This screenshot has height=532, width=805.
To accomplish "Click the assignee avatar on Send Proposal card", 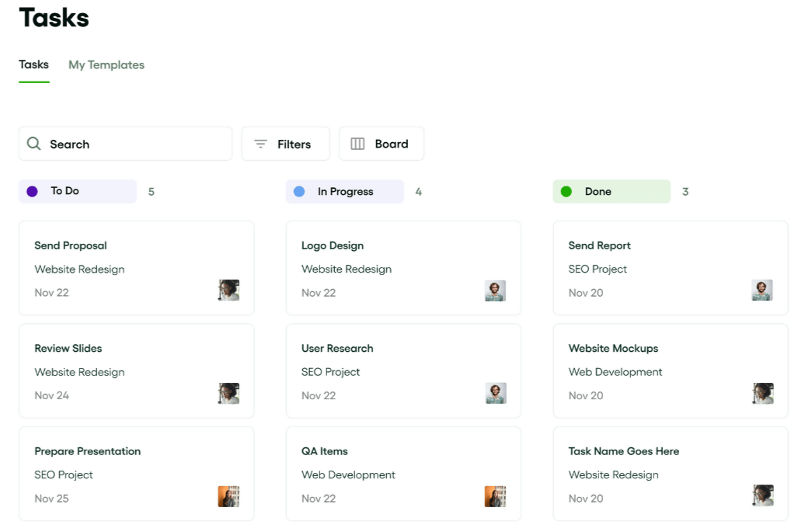I will (x=228, y=290).
